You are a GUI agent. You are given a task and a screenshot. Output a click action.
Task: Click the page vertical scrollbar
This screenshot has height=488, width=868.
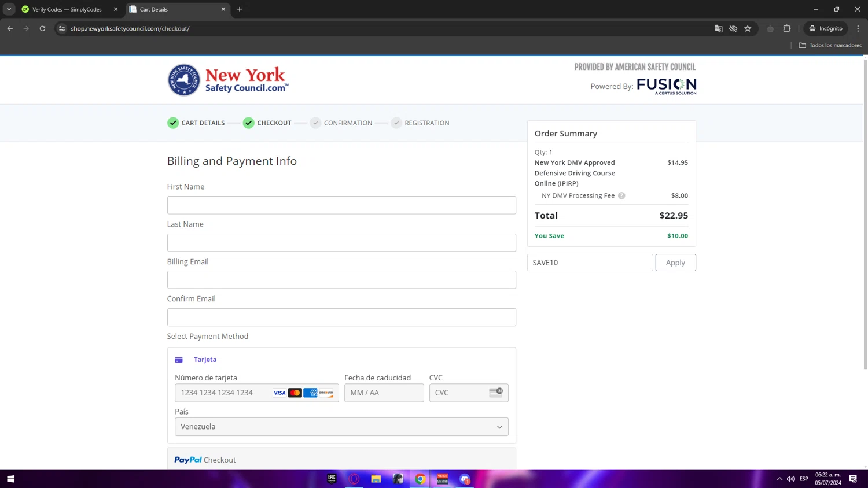click(865, 214)
